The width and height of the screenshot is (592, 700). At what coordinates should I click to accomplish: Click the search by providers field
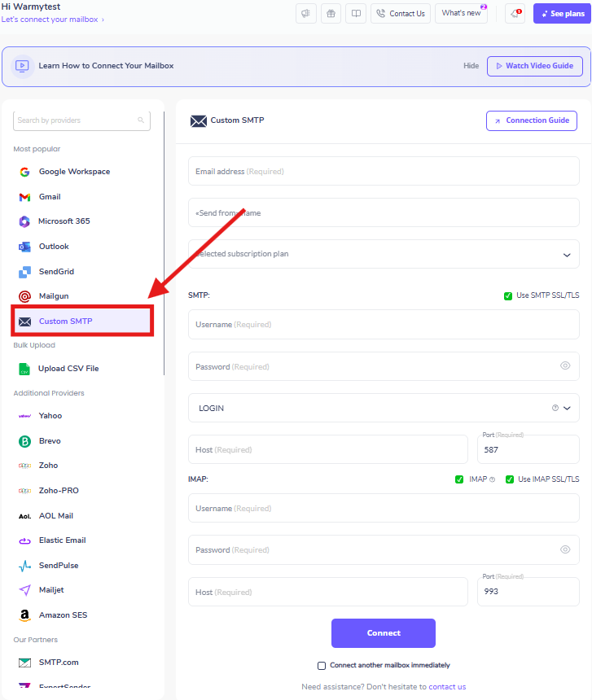click(81, 119)
